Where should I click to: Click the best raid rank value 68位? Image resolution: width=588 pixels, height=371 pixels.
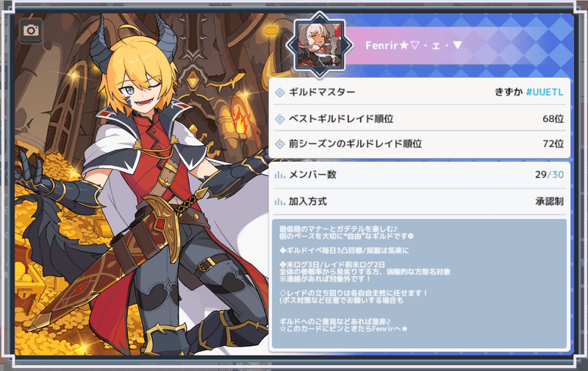553,119
